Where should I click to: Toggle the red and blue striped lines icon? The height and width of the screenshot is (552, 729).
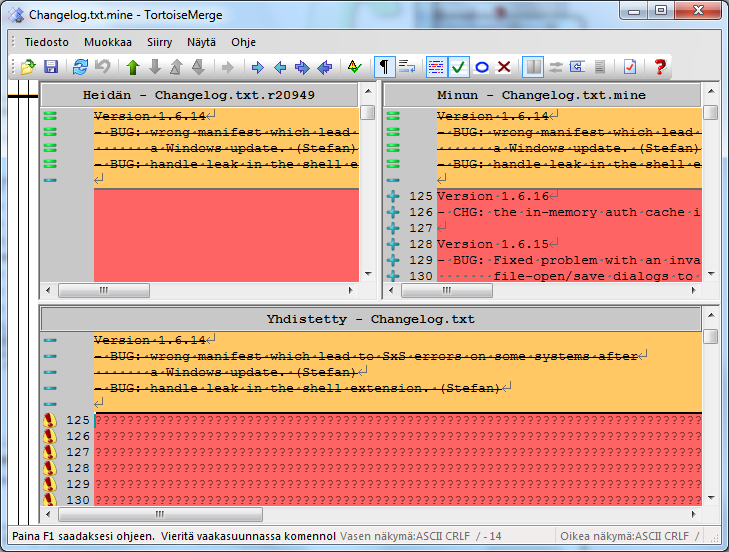(x=437, y=67)
